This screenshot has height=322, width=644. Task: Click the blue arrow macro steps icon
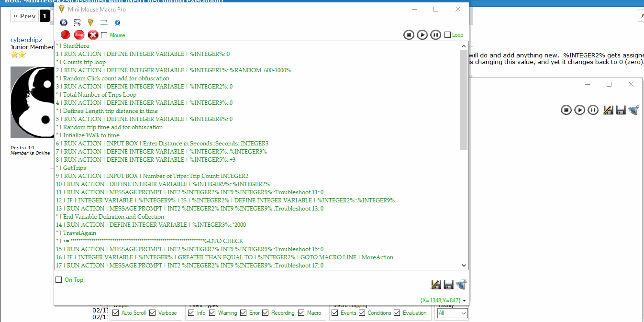pos(104,22)
